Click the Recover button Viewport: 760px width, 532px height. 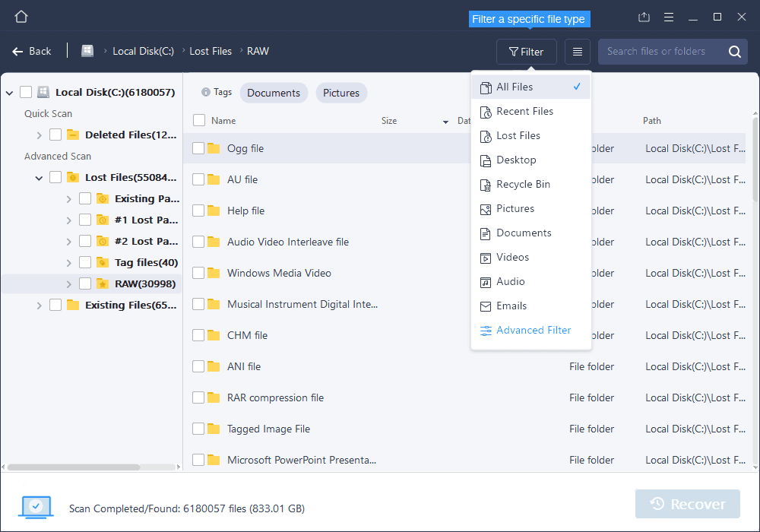(687, 503)
